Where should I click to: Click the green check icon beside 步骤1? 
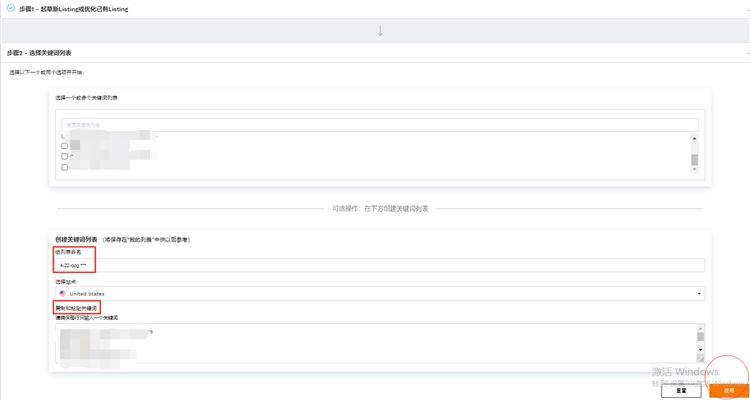point(10,8)
